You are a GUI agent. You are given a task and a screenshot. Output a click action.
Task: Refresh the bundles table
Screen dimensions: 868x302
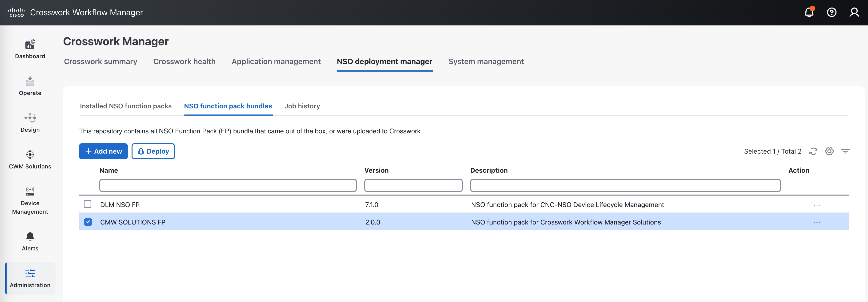(x=813, y=151)
